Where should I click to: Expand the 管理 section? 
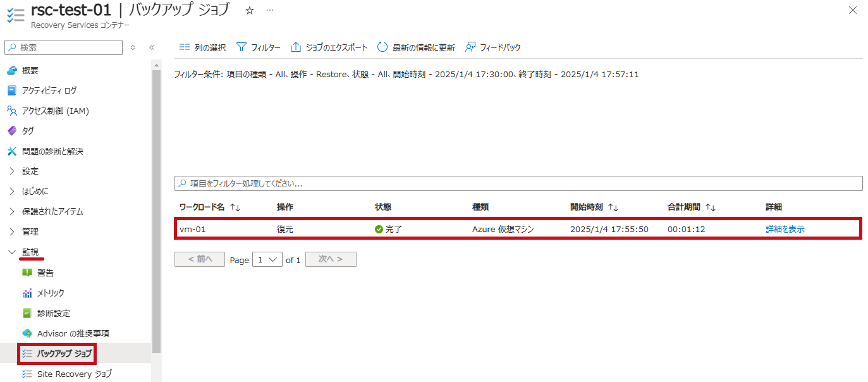[x=11, y=231]
